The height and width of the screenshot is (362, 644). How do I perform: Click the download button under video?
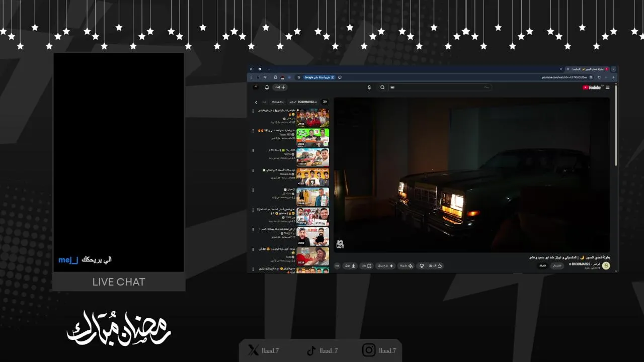[x=351, y=265]
